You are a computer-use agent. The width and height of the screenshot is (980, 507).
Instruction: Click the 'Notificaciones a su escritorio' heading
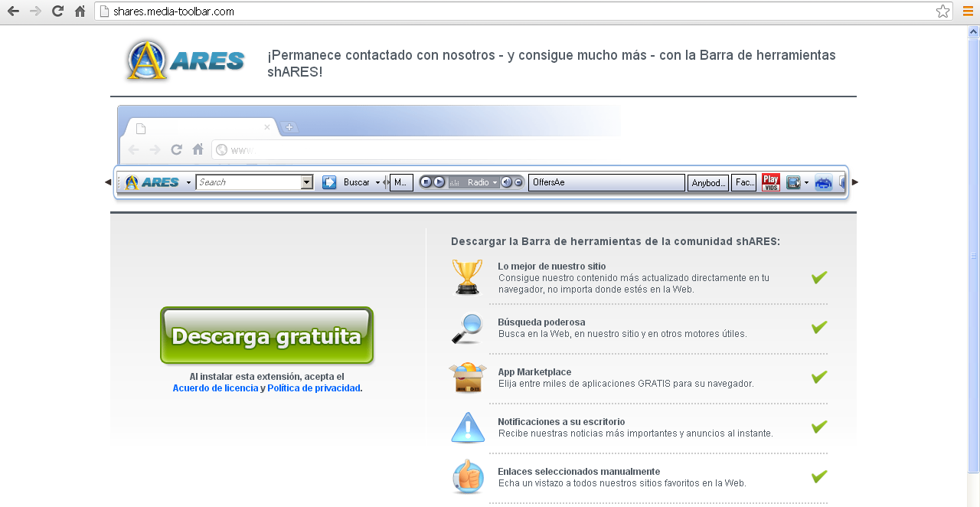tap(561, 422)
